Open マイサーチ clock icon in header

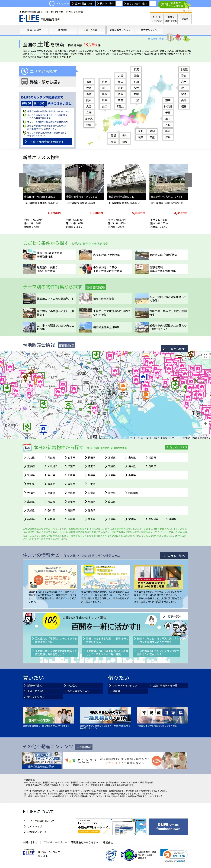point(52,3)
